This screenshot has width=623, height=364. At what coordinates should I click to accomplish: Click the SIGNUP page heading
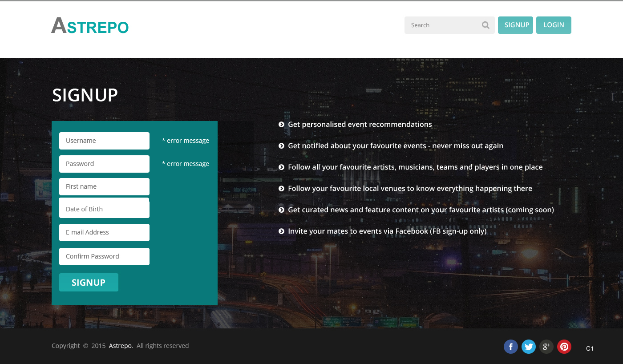tap(85, 95)
